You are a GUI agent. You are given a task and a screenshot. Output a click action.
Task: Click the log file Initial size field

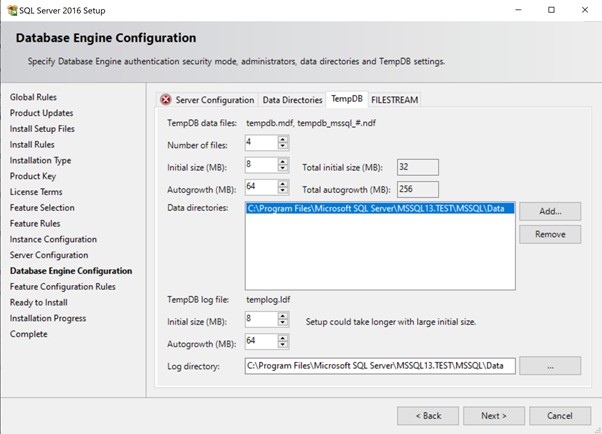point(262,319)
